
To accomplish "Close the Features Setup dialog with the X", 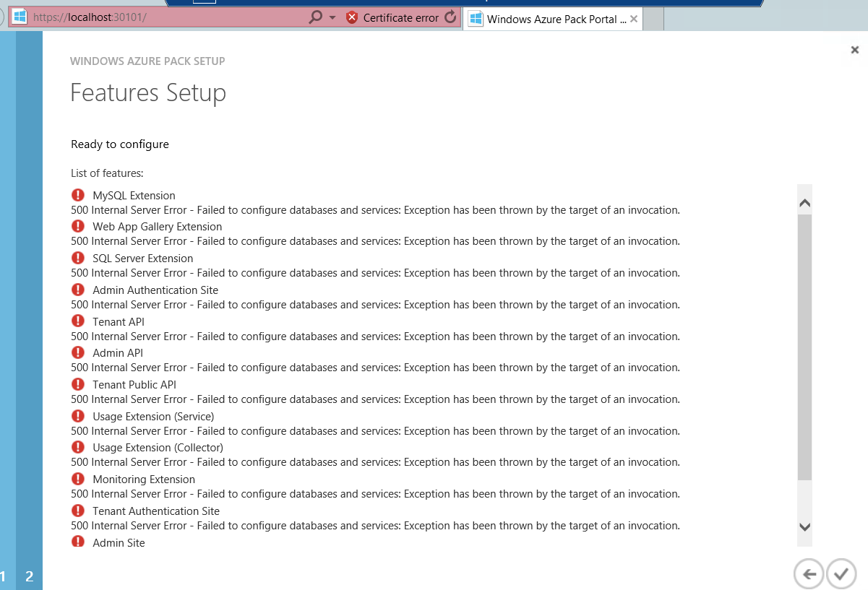I will click(x=855, y=50).
